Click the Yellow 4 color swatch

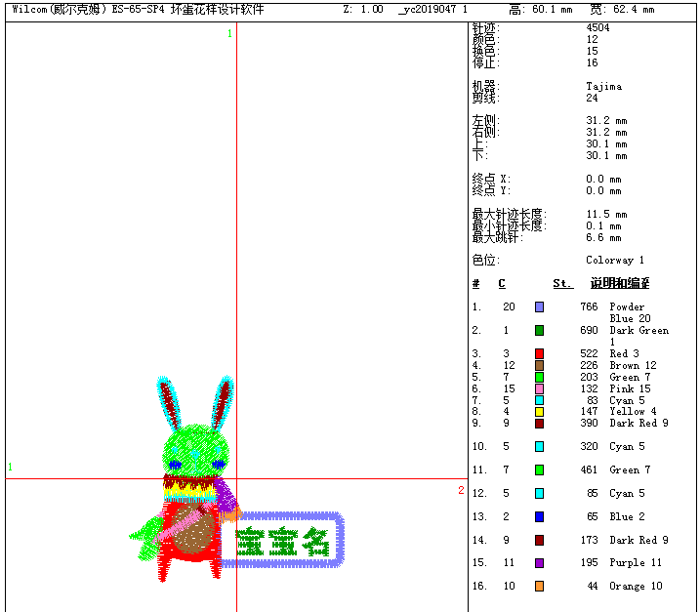pos(539,412)
